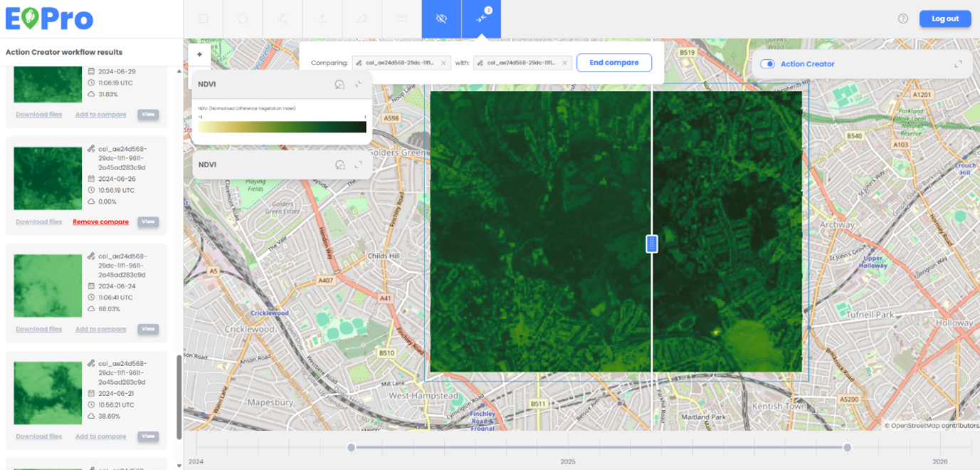Select the eraser tool

click(362, 19)
